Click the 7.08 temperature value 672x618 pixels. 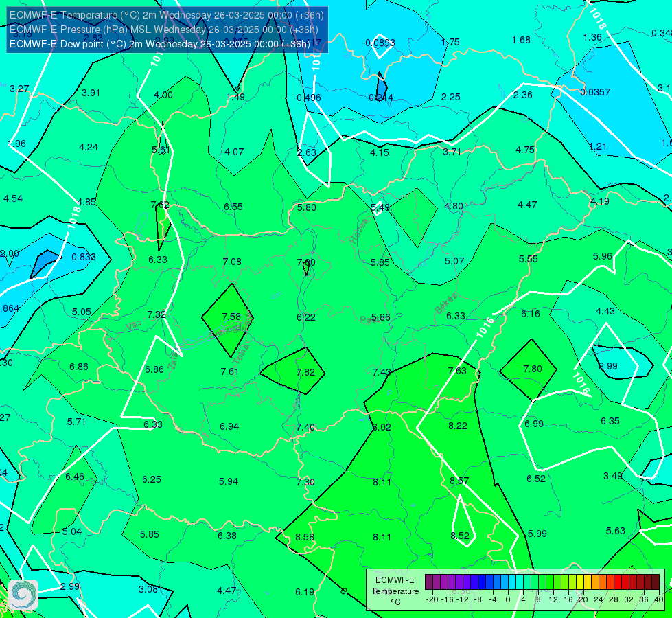coord(232,262)
